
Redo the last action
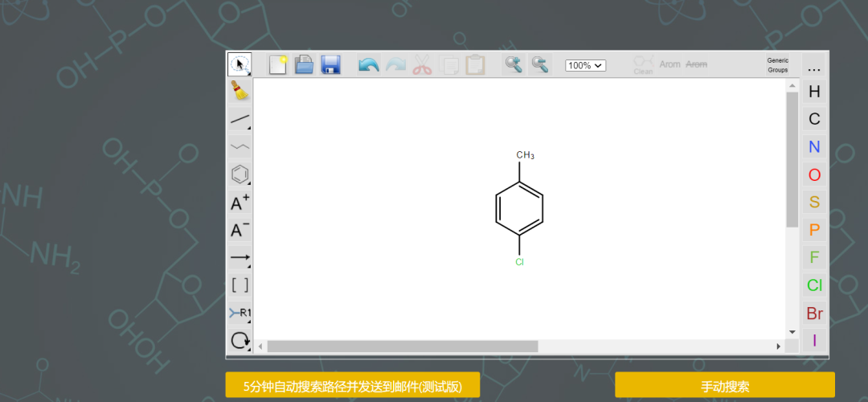[x=395, y=64]
